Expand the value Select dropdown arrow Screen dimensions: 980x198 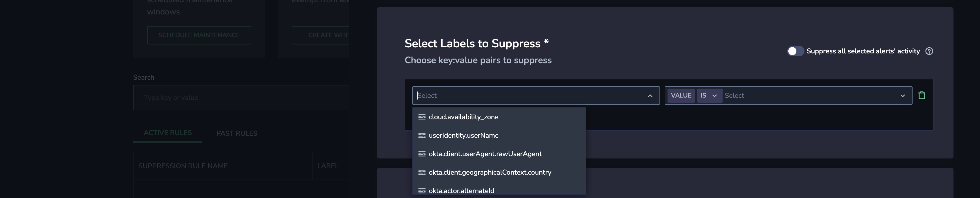(902, 96)
